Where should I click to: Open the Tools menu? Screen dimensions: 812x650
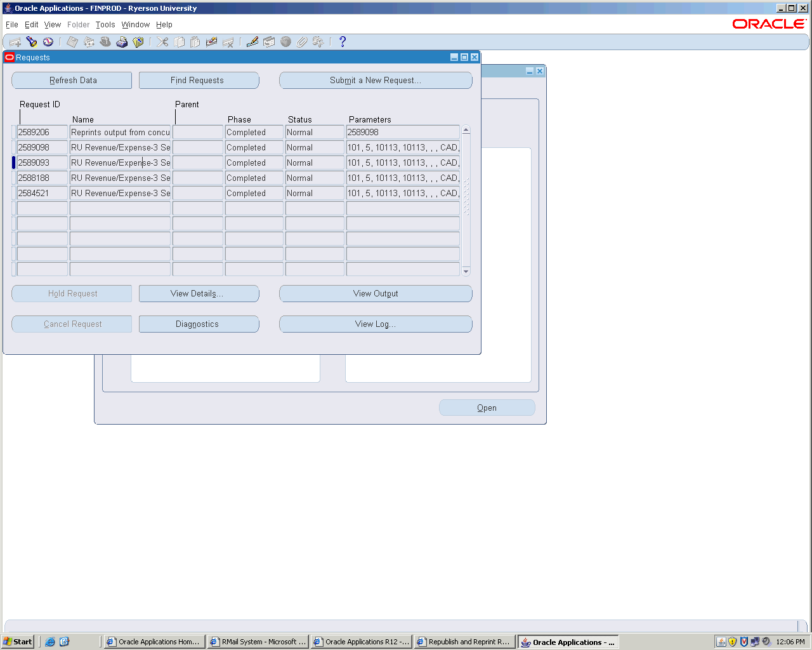click(105, 25)
